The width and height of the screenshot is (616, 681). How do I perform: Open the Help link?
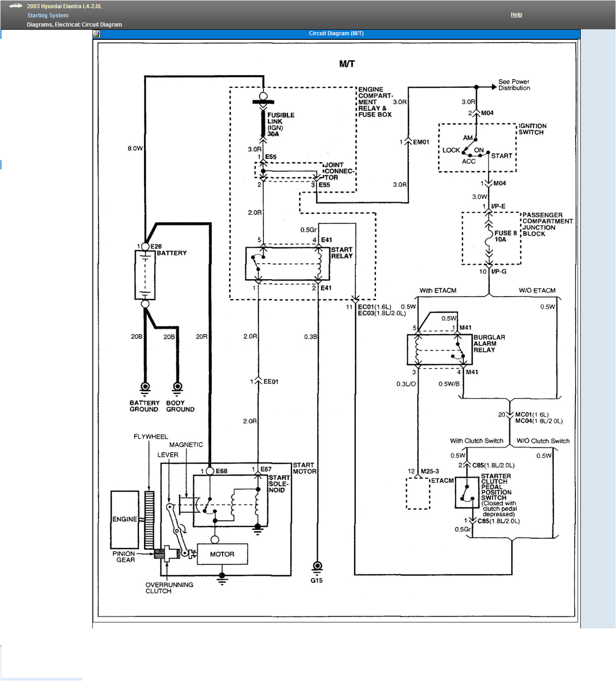click(x=516, y=14)
